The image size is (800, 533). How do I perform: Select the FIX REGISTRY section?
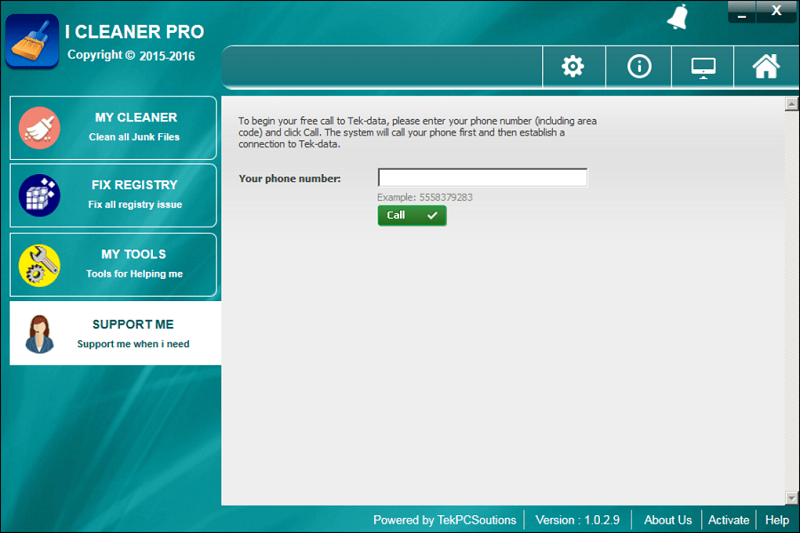[134, 195]
